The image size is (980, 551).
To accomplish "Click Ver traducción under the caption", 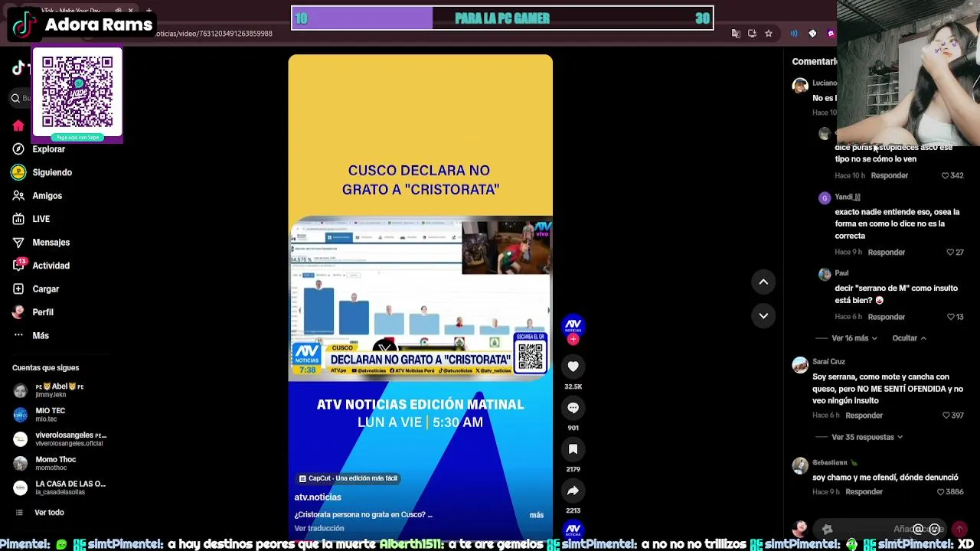I will click(319, 528).
